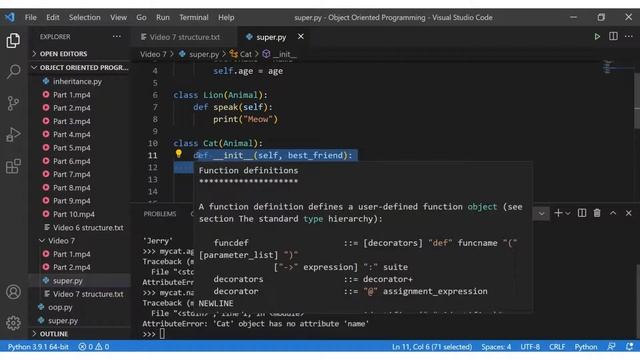Open Explorer views and more actions ellipsis
Screen dimensions: 640x360
click(117, 36)
